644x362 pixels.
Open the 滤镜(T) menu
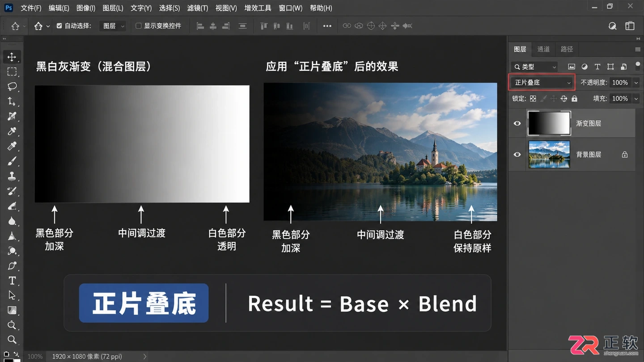click(x=198, y=8)
